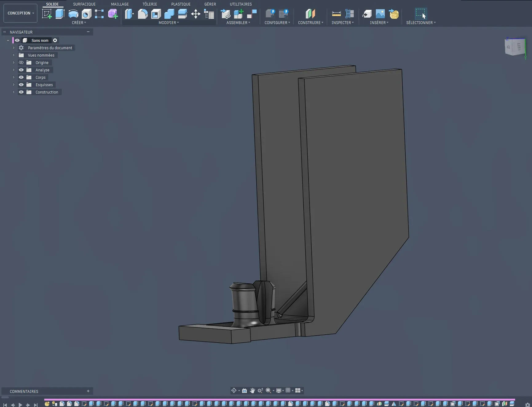
Task: Select the Press Pull tool
Action: pyautogui.click(x=129, y=14)
